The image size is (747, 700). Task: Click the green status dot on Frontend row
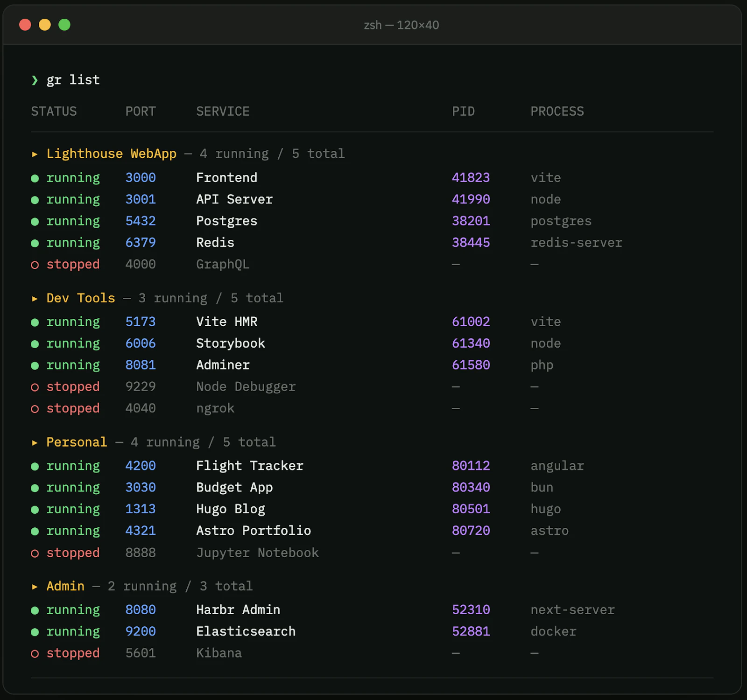tap(35, 178)
